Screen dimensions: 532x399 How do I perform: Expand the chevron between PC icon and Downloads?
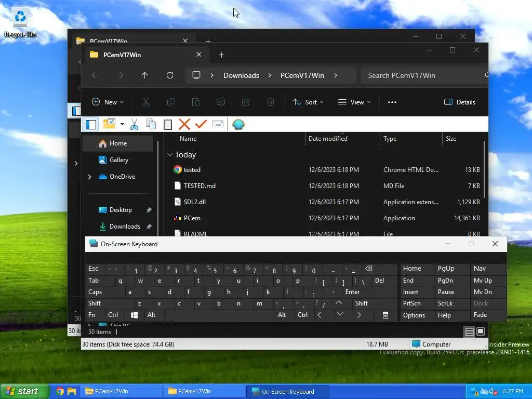212,75
